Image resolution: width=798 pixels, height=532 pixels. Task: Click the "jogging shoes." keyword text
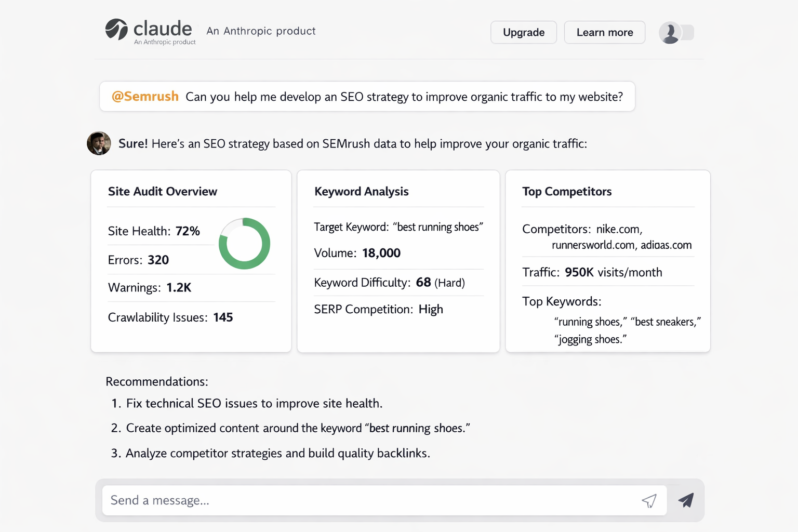[591, 339]
